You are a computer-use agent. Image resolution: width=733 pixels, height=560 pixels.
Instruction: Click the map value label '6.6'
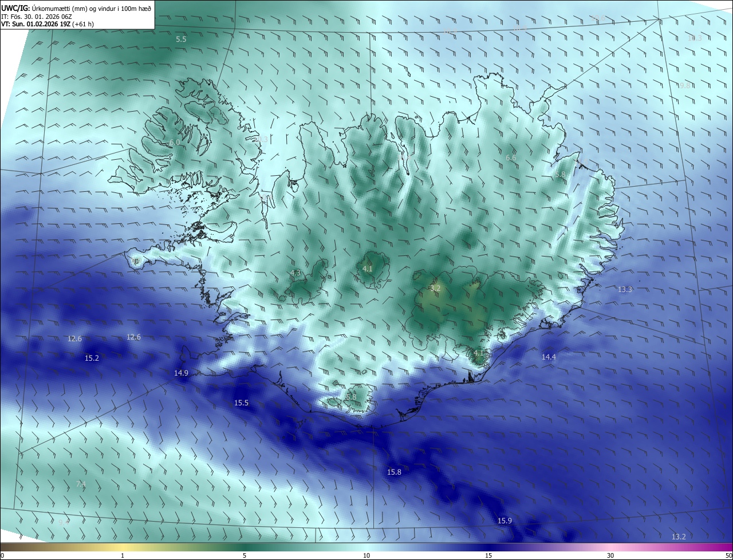pos(511,157)
